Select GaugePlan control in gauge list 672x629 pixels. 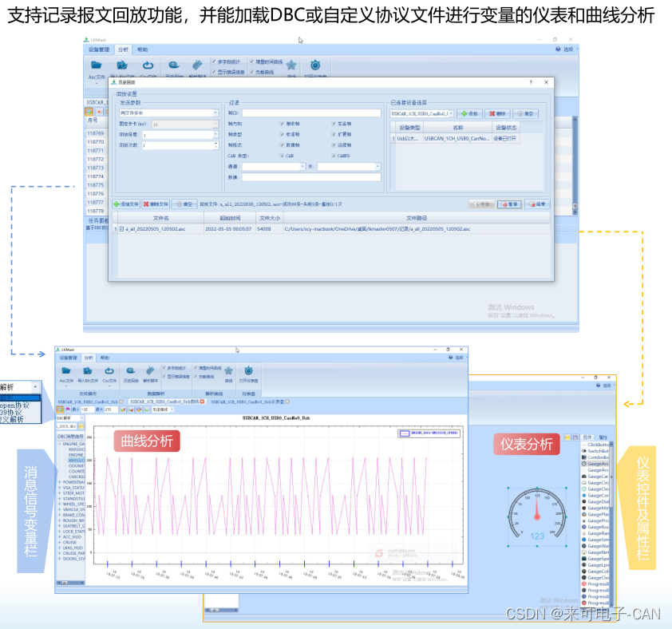pos(595,514)
